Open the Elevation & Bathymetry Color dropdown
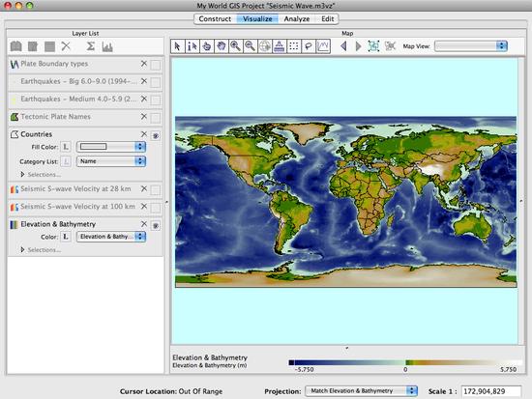Screen dimensions: 532x399 click(111, 237)
